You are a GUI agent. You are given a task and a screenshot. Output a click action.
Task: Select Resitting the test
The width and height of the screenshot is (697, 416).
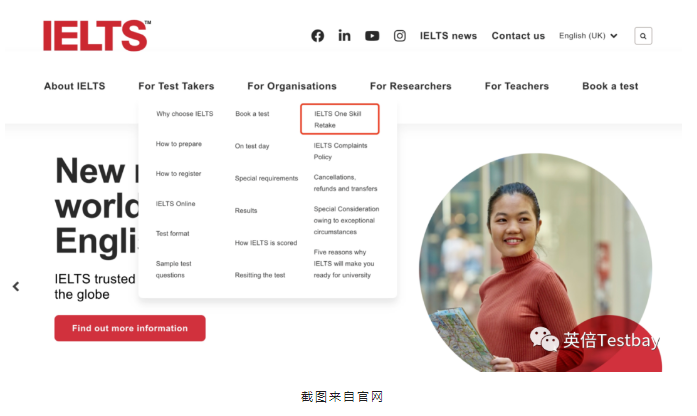click(x=260, y=275)
